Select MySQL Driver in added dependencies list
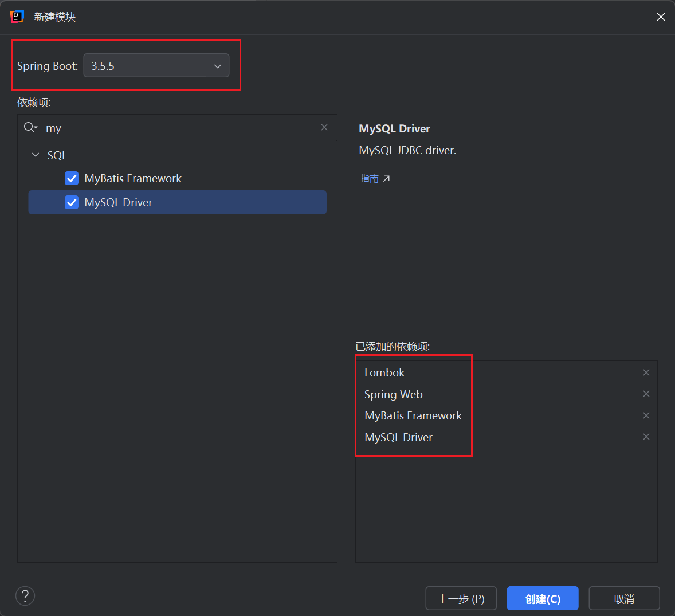675x616 pixels. [398, 437]
